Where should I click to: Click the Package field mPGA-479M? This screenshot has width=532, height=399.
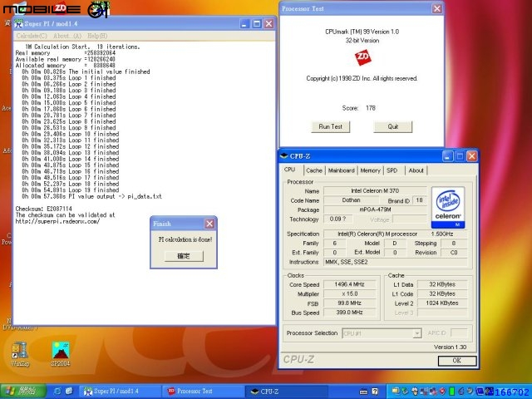(375, 209)
